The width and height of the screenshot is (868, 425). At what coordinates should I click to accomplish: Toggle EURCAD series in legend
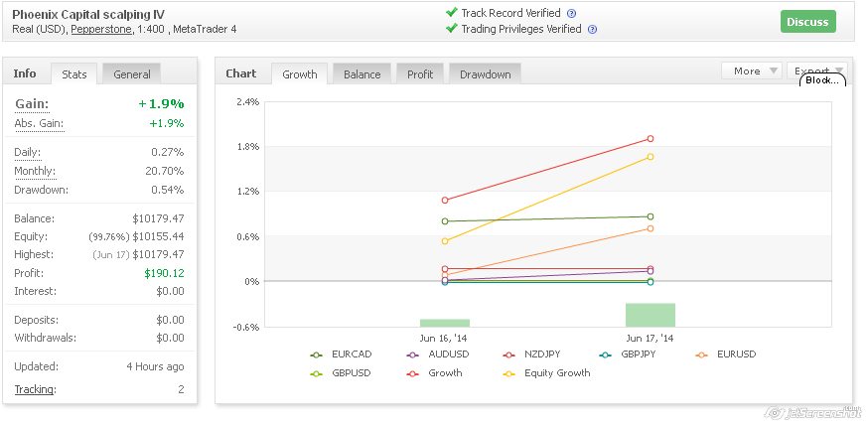[x=341, y=354]
